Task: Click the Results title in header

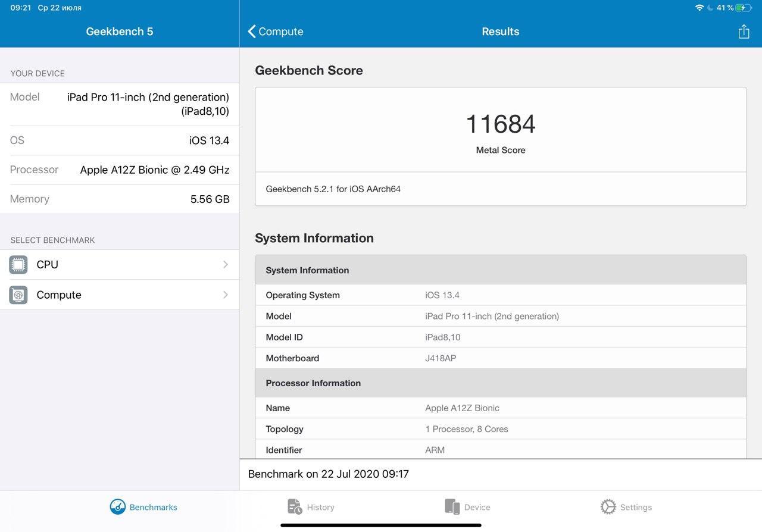Action: (501, 32)
